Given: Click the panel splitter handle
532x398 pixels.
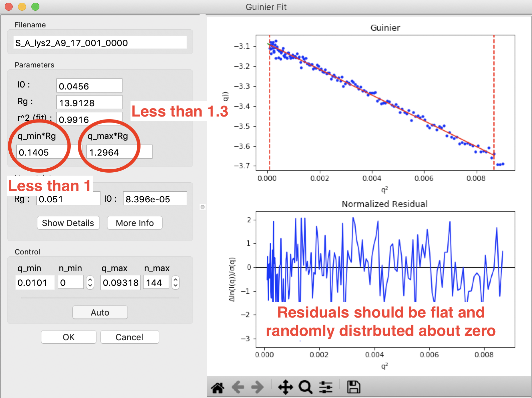Looking at the screenshot, I should tap(203, 207).
